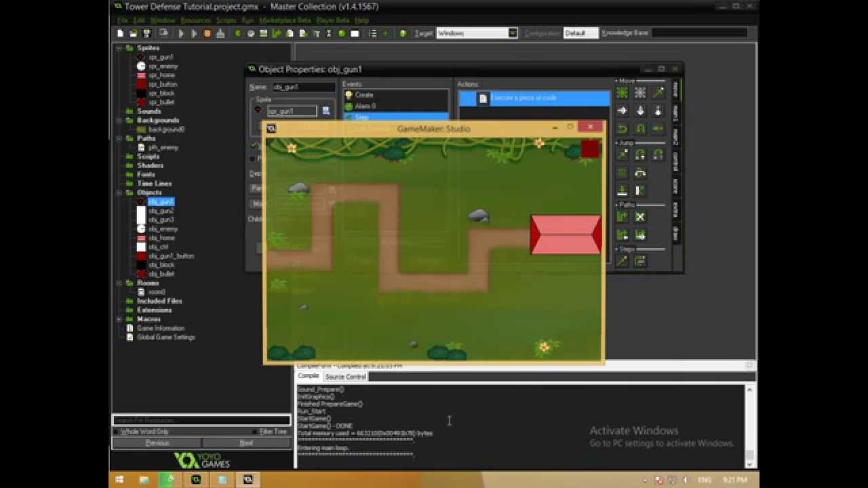The width and height of the screenshot is (868, 488).
Task: Click the create path toolbar icon
Action: [x=277, y=33]
